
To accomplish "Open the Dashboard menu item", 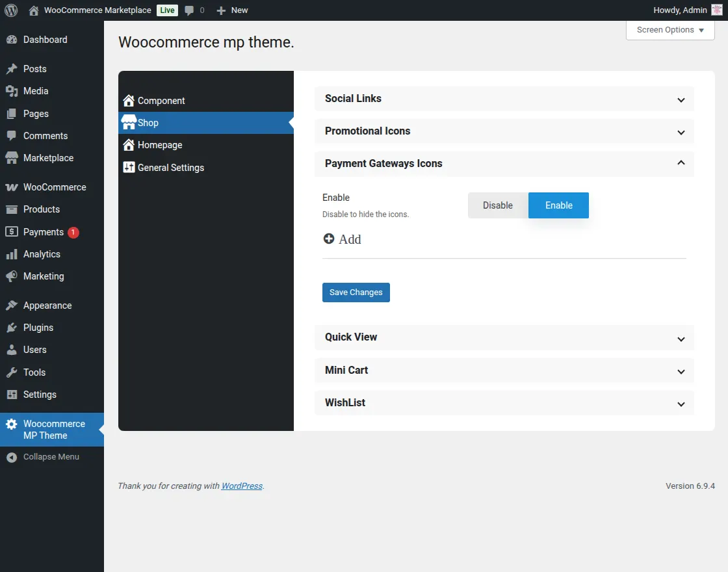I will (x=52, y=40).
